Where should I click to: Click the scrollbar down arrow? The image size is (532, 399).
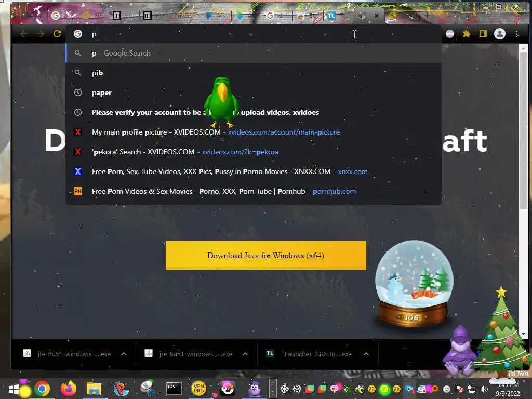tap(523, 334)
